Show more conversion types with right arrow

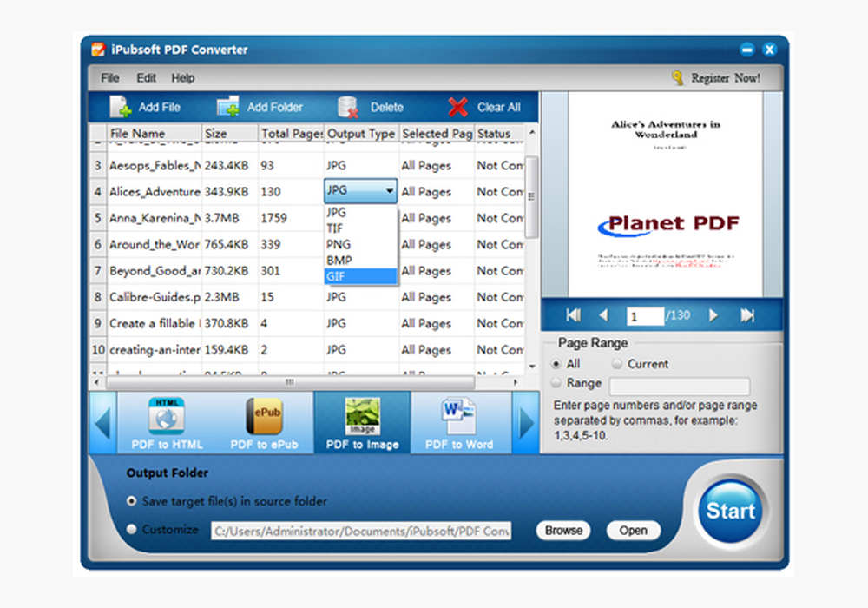click(526, 423)
